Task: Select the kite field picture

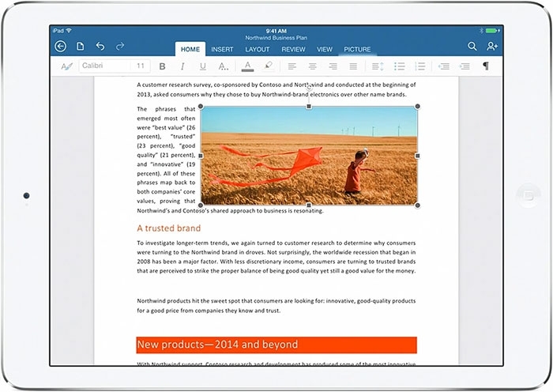Action: (308, 156)
